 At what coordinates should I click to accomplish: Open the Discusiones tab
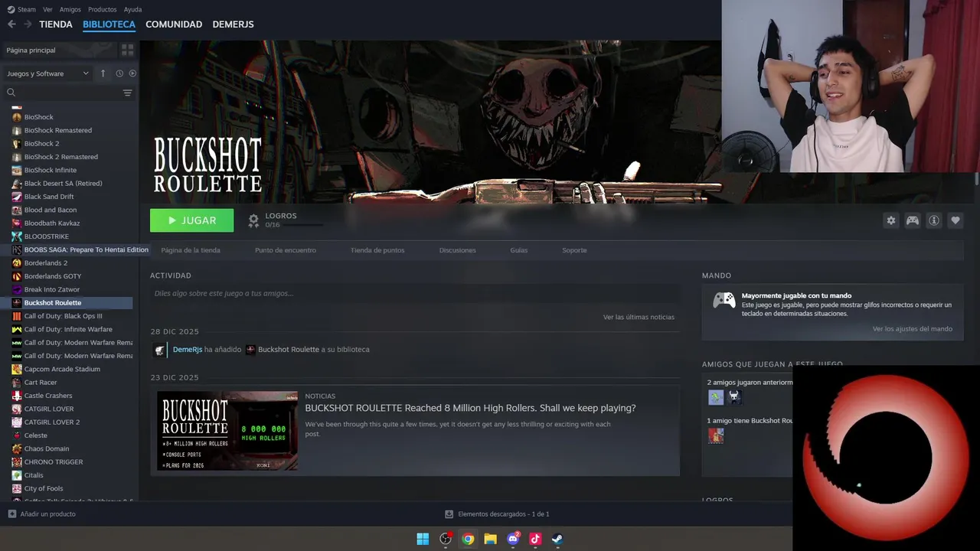coord(457,250)
